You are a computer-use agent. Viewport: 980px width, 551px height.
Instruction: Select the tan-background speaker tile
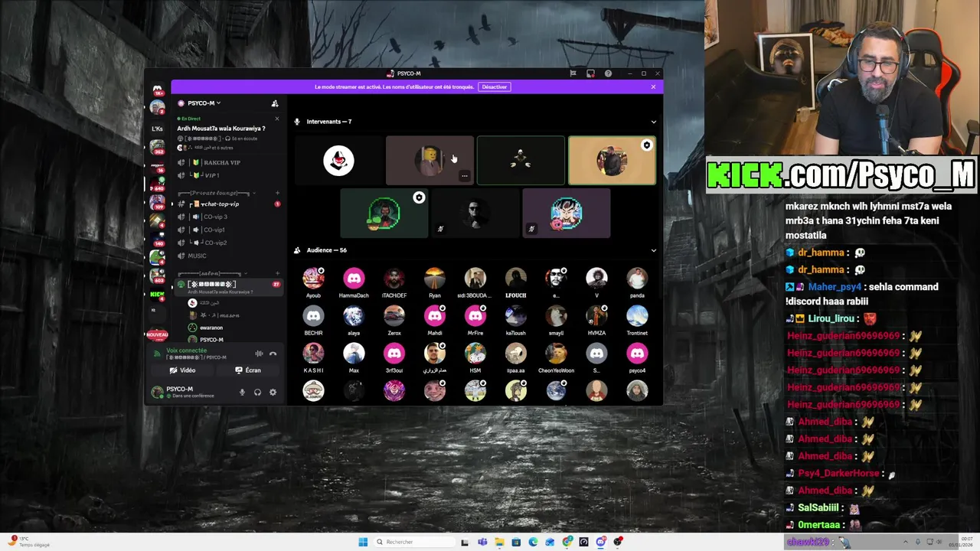tap(612, 161)
